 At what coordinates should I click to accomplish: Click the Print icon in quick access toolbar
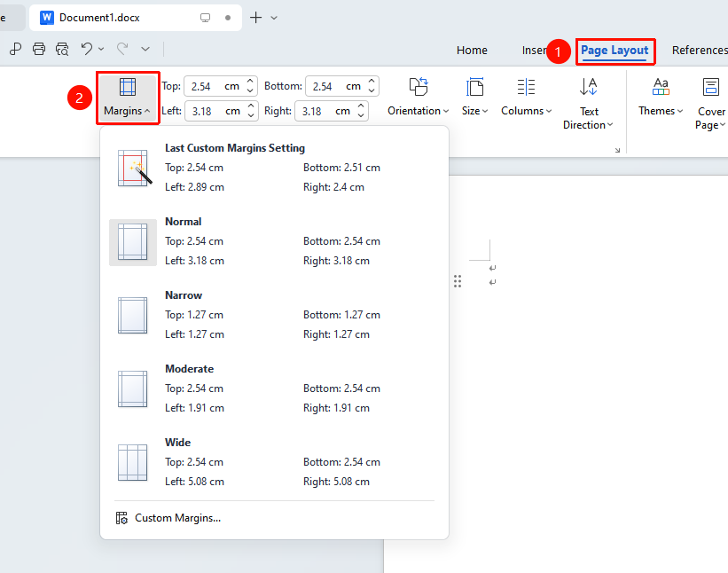[x=39, y=49]
